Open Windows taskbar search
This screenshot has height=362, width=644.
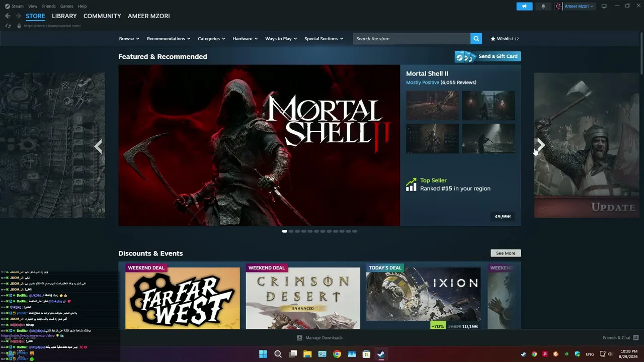[x=278, y=354]
